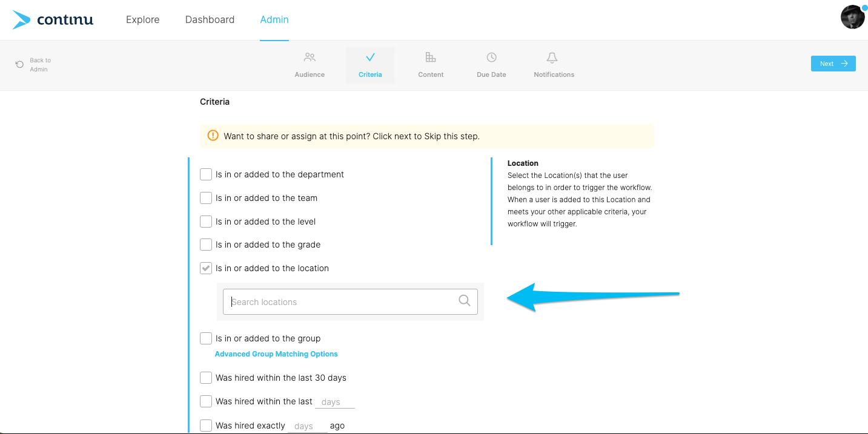
Task: Click the Audience people icon
Action: (310, 58)
